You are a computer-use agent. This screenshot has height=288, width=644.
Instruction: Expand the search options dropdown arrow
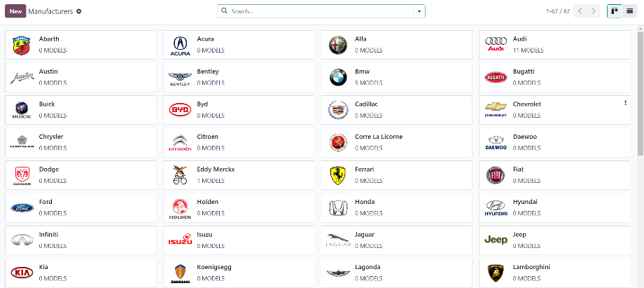419,11
